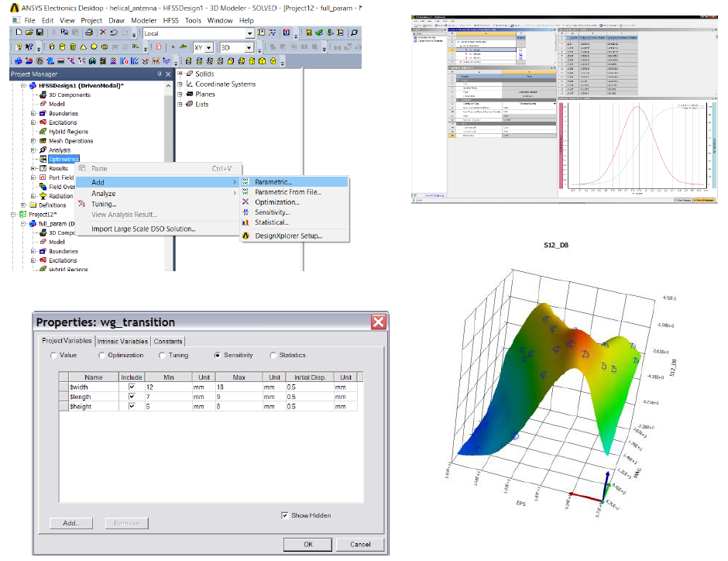Click the Open file toolbar icon

(x=29, y=33)
